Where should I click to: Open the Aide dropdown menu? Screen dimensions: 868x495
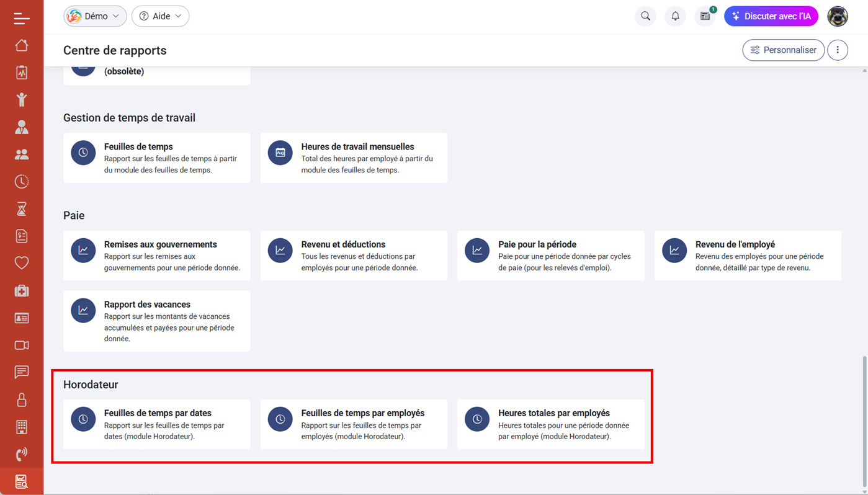pos(160,16)
